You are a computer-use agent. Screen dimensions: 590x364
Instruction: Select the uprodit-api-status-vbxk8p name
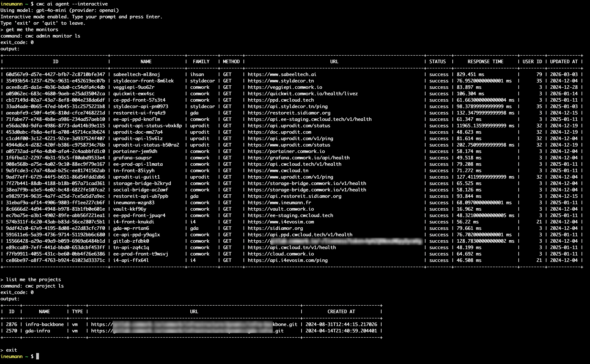[147, 126]
